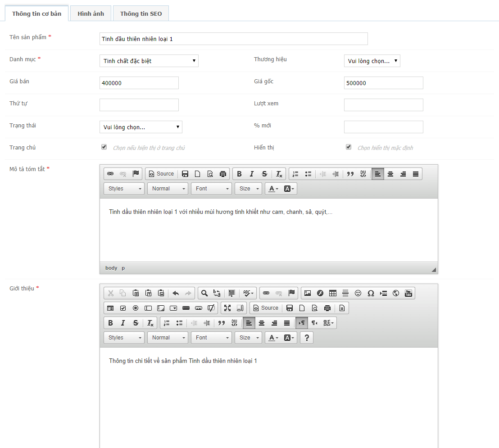The image size is (499, 448).
Task: Click the resize handle of Mô tả tóm tắt editor
Action: [x=434, y=270]
